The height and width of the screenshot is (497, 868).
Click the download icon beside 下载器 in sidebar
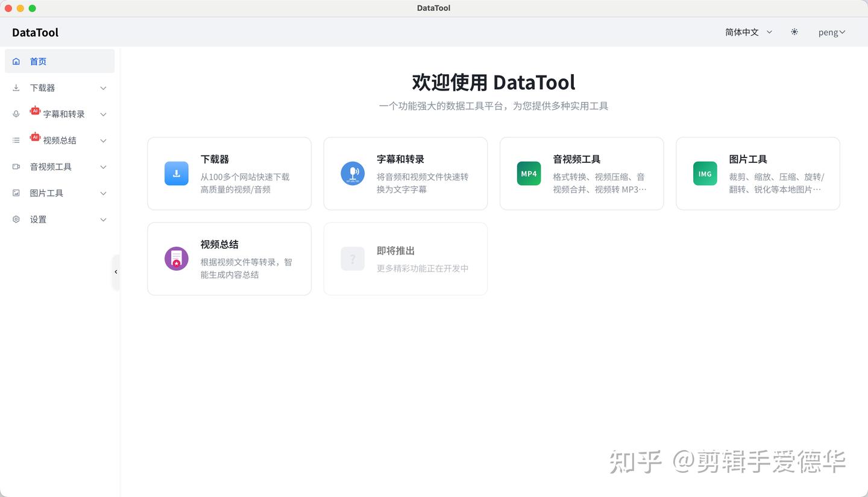pyautogui.click(x=16, y=88)
